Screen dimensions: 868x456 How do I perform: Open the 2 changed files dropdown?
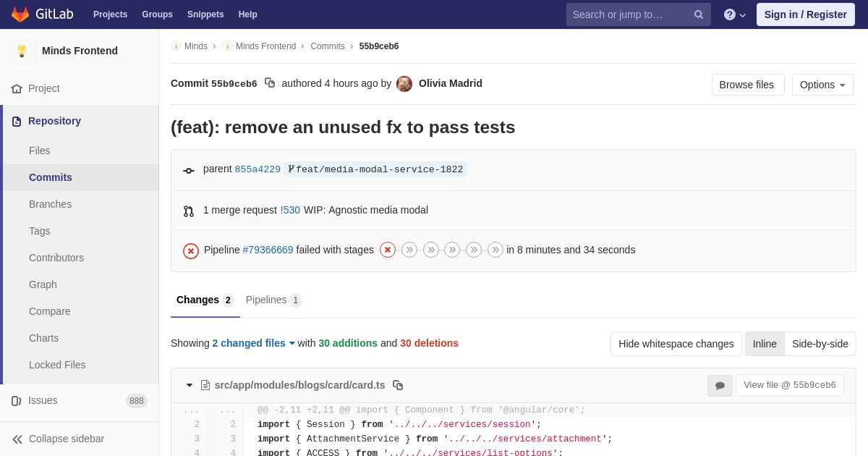click(254, 343)
